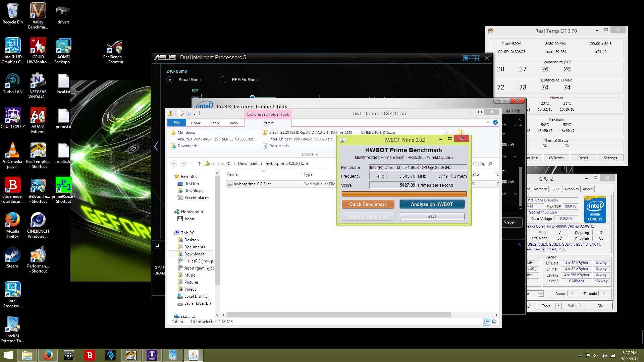Screen dimensions: 644x362
Task: Select Downloads under This PC
Action: click(194, 254)
